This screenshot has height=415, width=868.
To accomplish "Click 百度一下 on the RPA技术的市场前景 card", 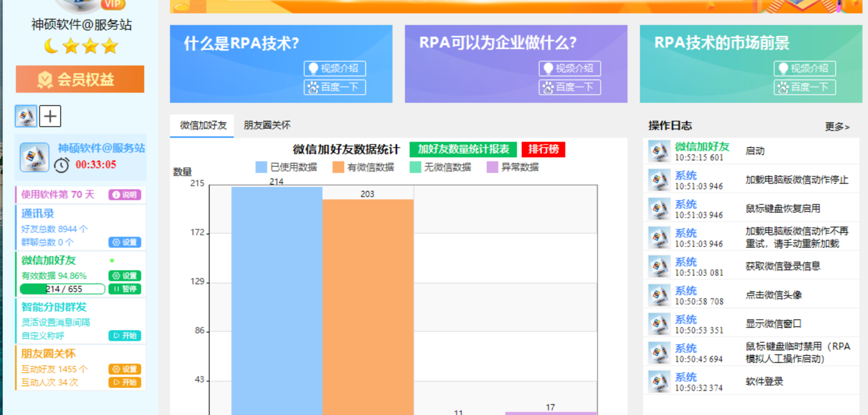I will click(805, 88).
